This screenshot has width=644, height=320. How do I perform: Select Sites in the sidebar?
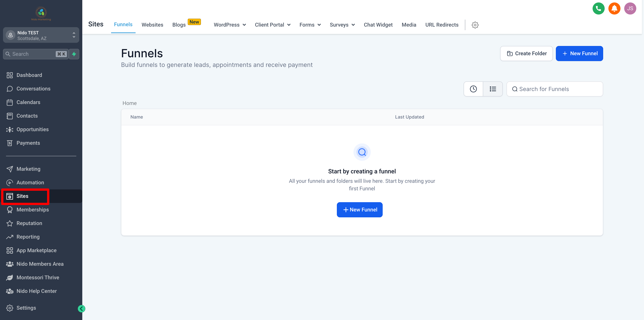point(41,196)
